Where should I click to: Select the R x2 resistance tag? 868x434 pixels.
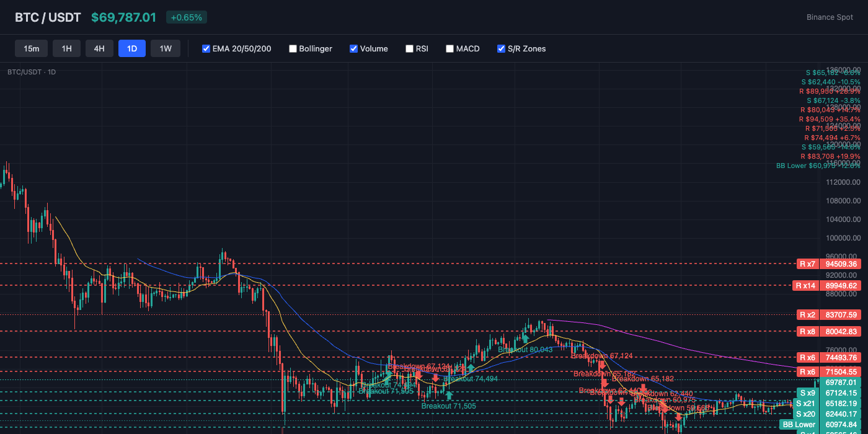tap(807, 314)
